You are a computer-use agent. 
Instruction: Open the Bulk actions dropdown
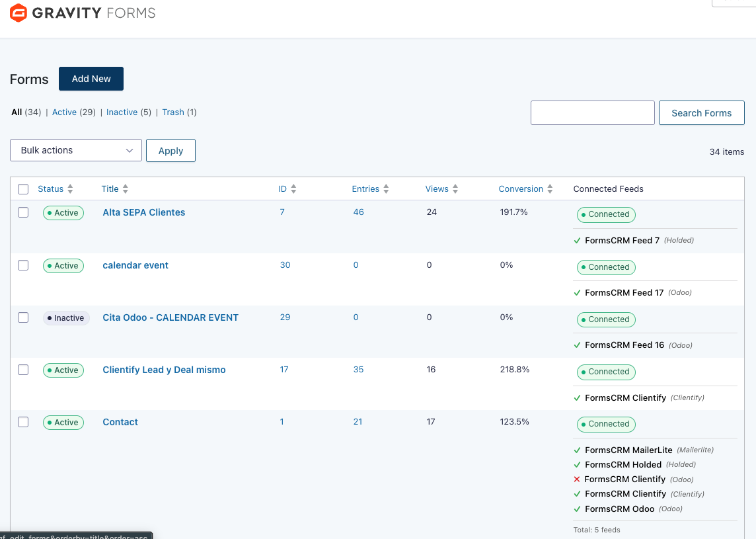click(x=76, y=150)
